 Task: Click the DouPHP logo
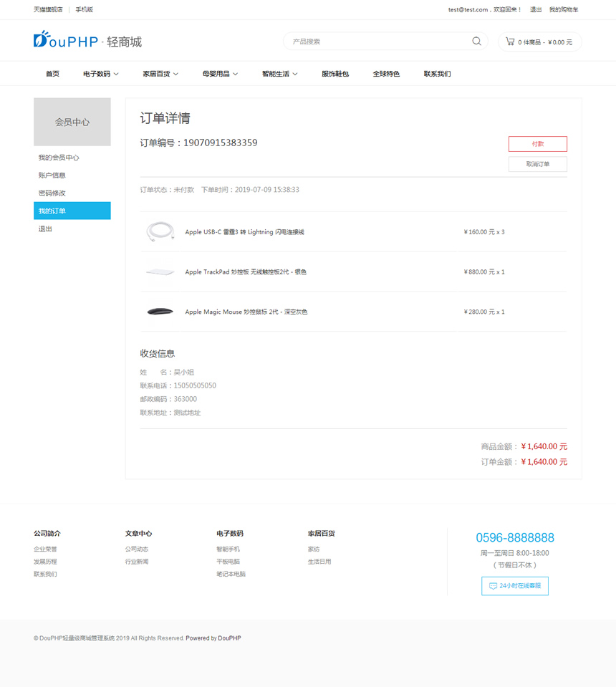[x=87, y=40]
